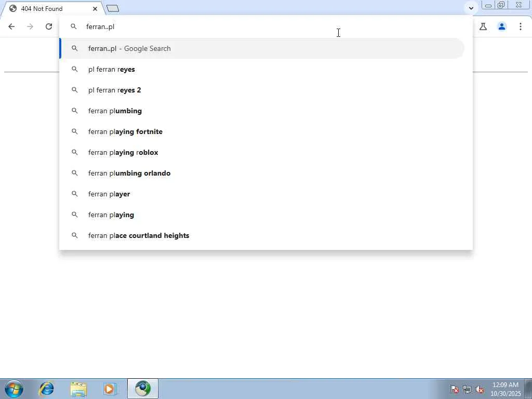This screenshot has height=399, width=532.
Task: Open the Windows Start menu orb
Action: 14,389
